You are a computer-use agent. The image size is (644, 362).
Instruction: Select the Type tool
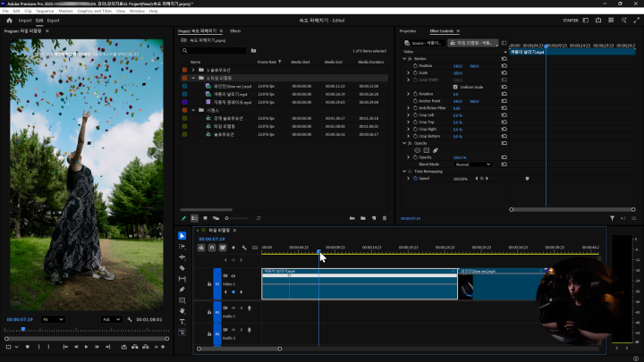[x=182, y=321]
